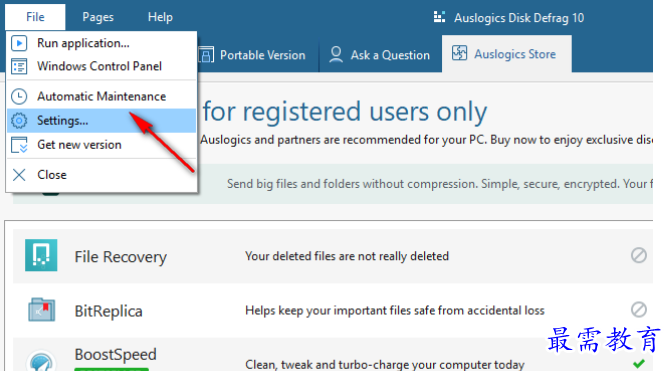This screenshot has height=371, width=669.
Task: Choose Close in the File menu
Action: pyautogui.click(x=102, y=175)
